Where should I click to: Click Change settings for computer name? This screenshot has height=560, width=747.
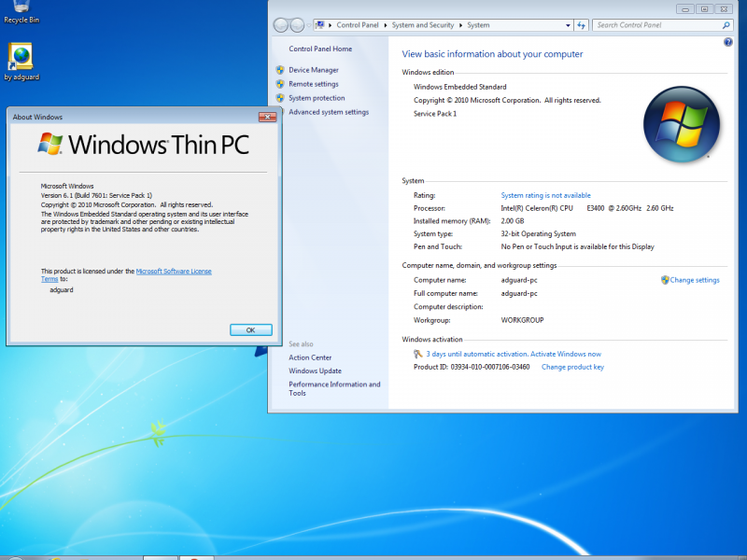coord(694,280)
